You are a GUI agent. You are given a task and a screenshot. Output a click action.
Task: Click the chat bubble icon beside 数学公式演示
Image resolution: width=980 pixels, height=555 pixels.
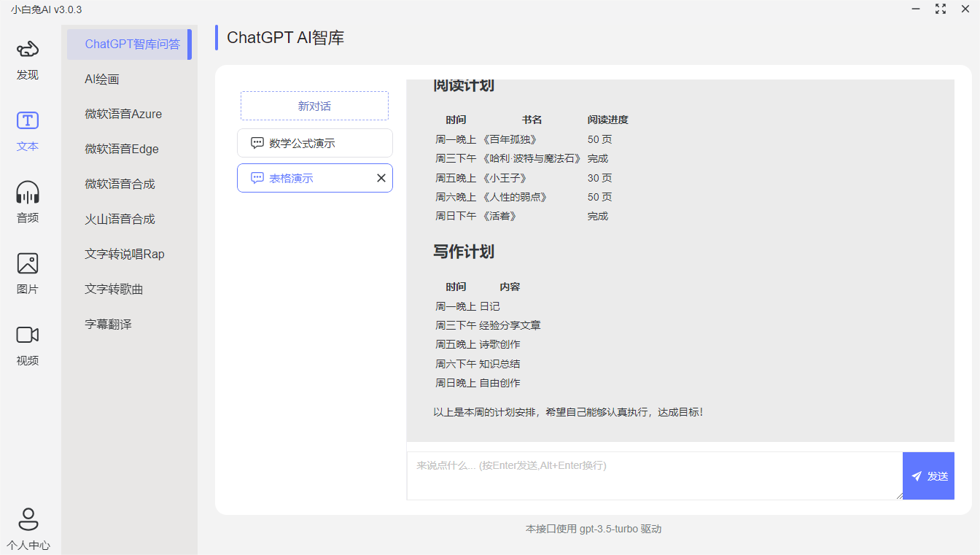[257, 143]
